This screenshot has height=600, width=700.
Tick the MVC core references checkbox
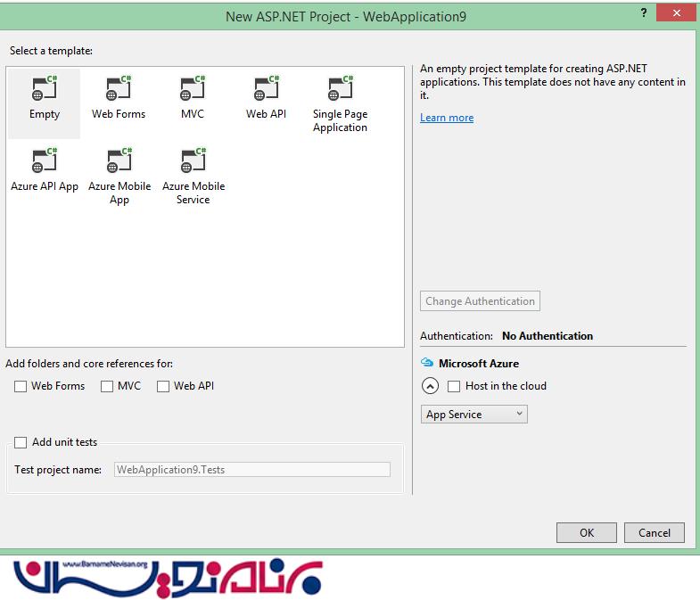click(x=107, y=386)
